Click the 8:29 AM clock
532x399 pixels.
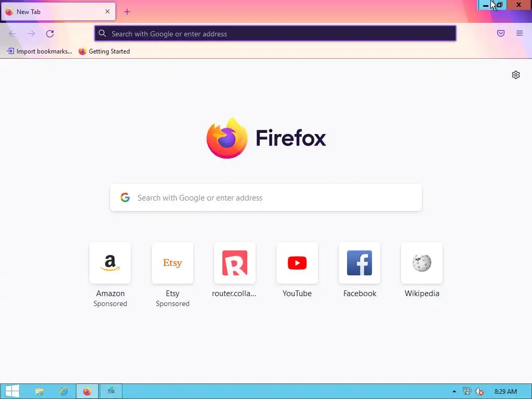tap(506, 392)
